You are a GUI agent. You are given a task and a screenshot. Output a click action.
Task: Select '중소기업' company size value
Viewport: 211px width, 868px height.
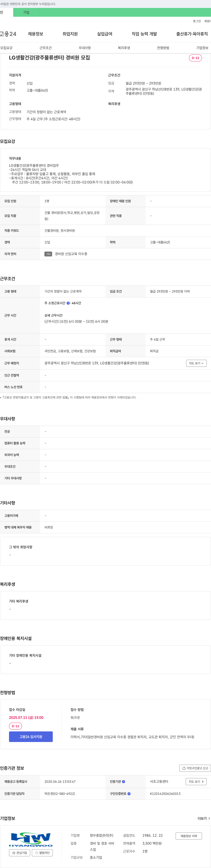coord(96,858)
